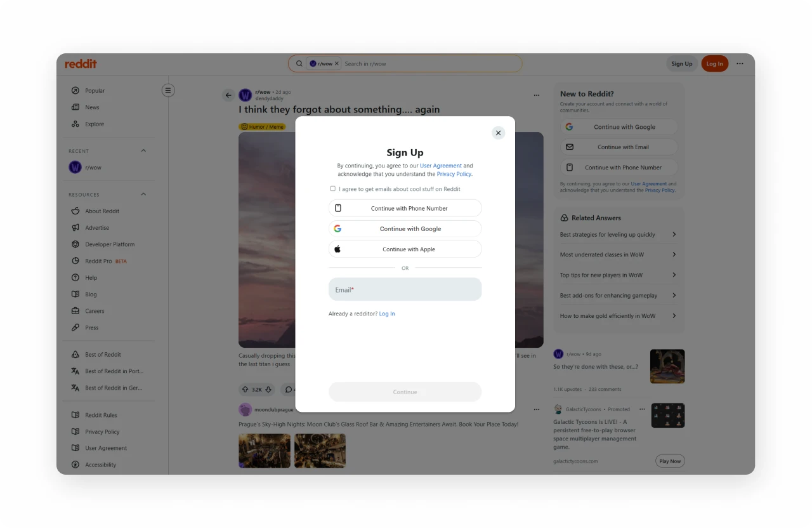Follow the Log In link in dialog

pyautogui.click(x=387, y=313)
